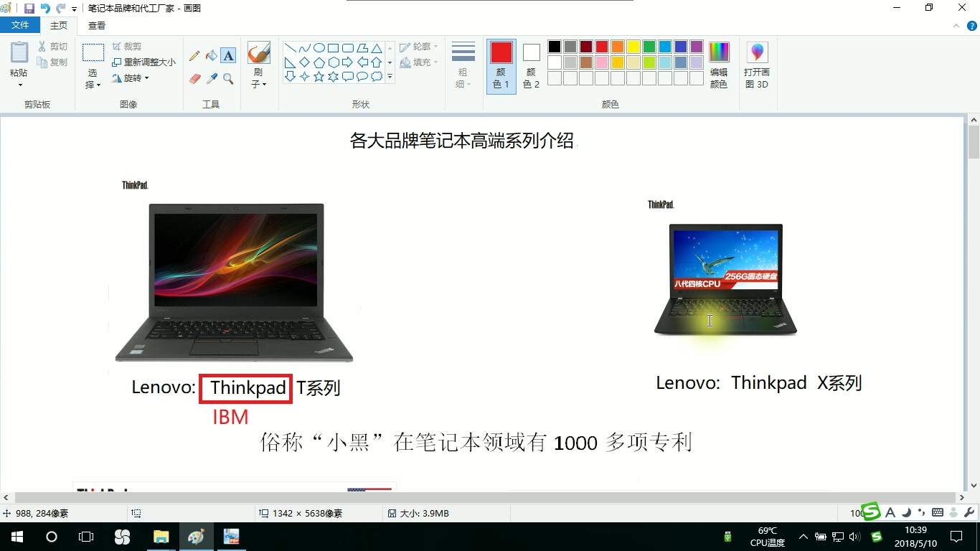Select the Text tool
Image resolution: width=980 pixels, height=551 pixels.
228,55
